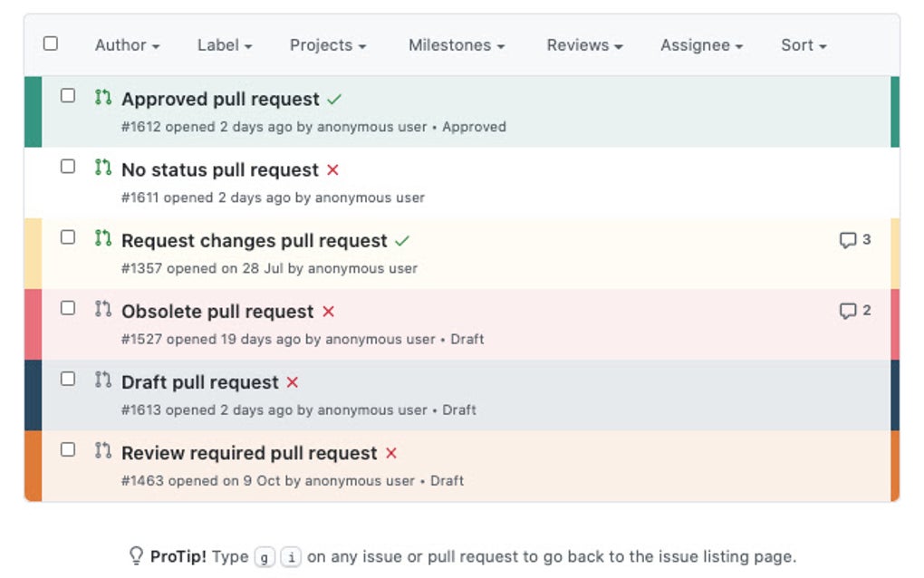Image resolution: width=924 pixels, height=578 pixels.
Task: Open the Reviews filter menu
Action: coord(584,45)
